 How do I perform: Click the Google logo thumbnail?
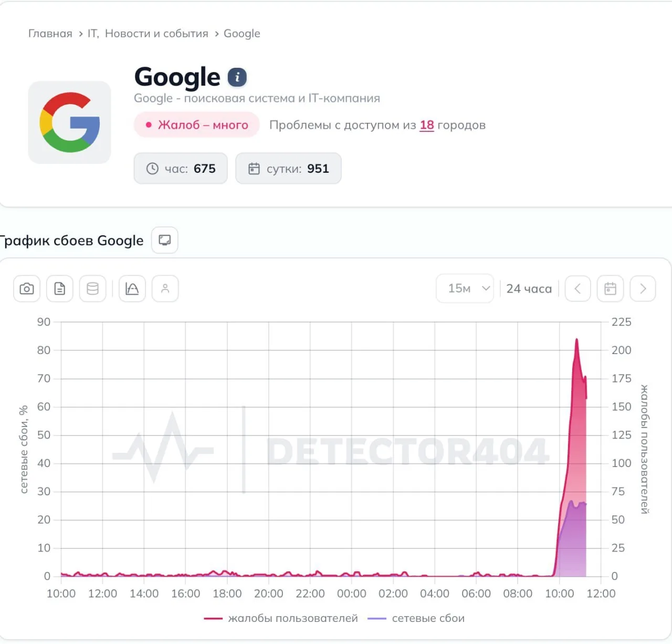(x=69, y=122)
